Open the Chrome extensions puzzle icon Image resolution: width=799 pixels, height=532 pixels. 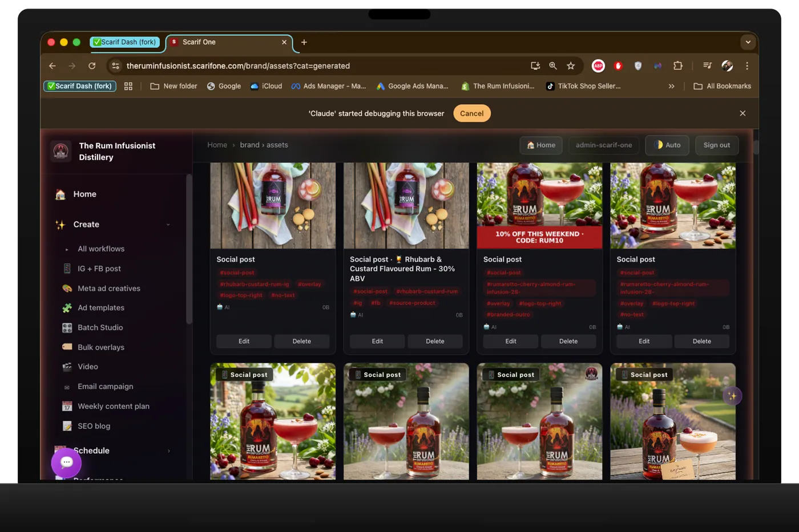point(678,66)
